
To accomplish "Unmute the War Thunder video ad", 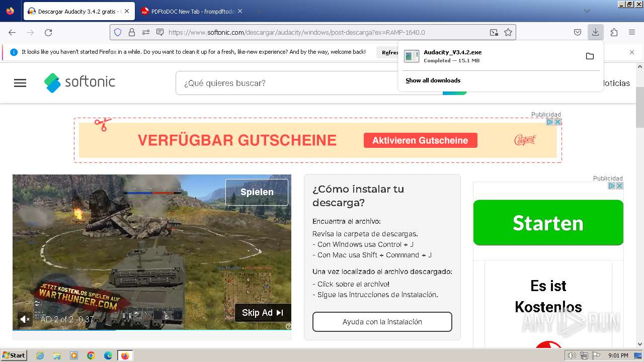I will 25,319.
